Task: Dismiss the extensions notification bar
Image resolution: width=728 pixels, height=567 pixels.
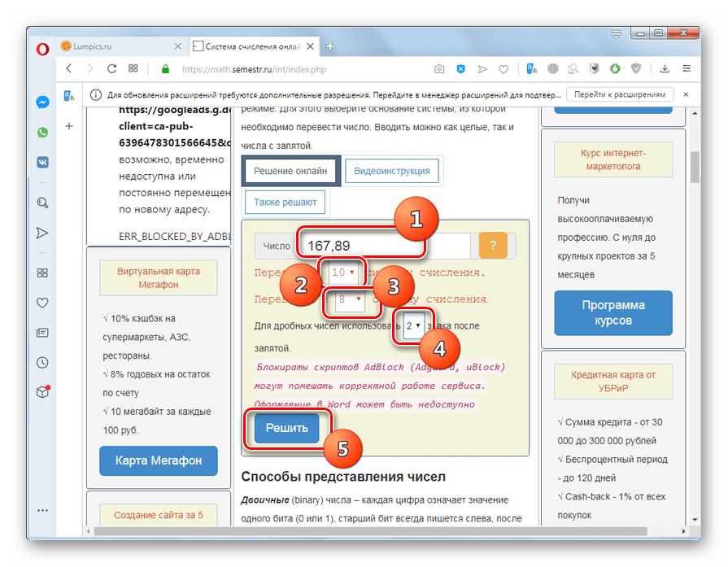Action: (686, 94)
